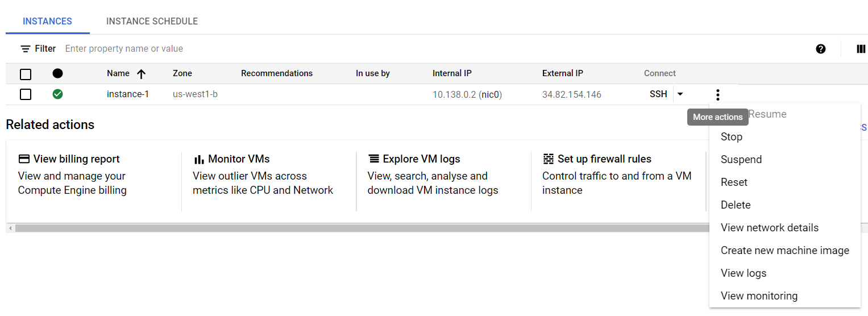Screen dimensions: 868x316
Task: Open the column display options icon
Action: point(861,49)
